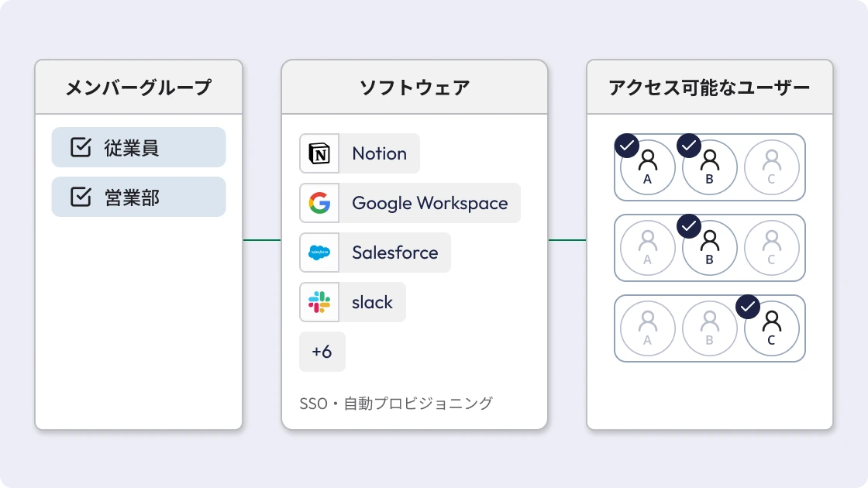Click check badge on user B, first row

(689, 146)
